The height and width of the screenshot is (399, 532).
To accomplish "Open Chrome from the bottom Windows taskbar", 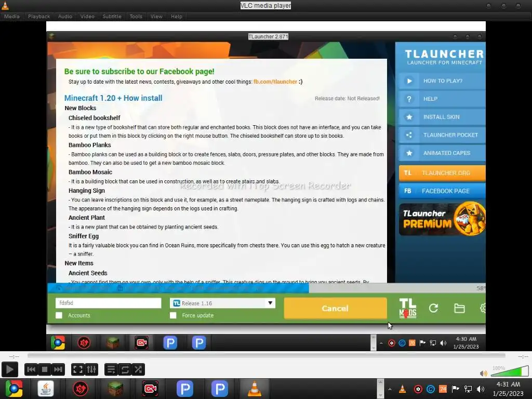I will pos(14,389).
